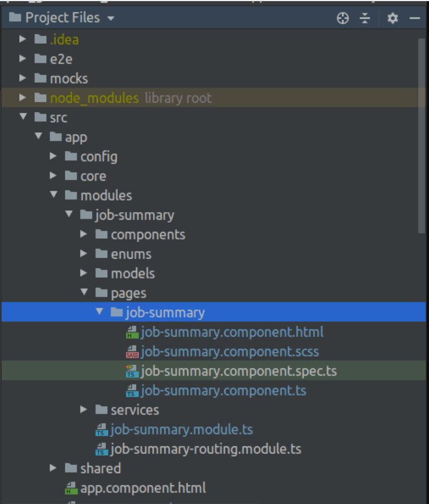The height and width of the screenshot is (504, 429).
Task: Hide the panel with the minimize dash icon
Action: (x=414, y=19)
